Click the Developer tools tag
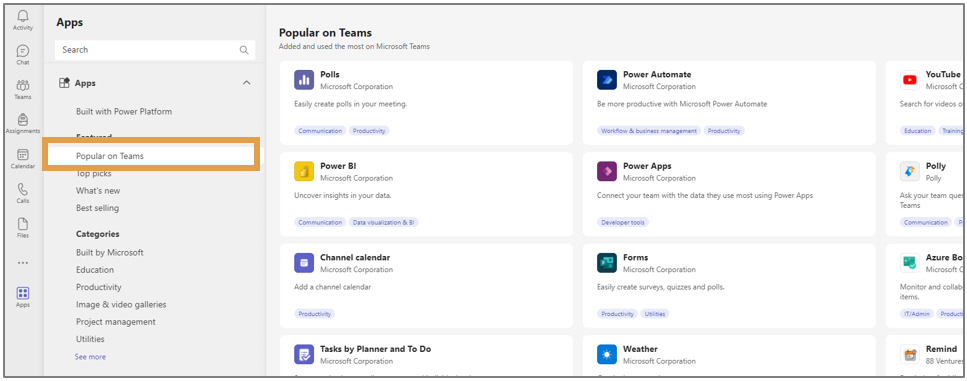The image size is (967, 381). tap(623, 223)
